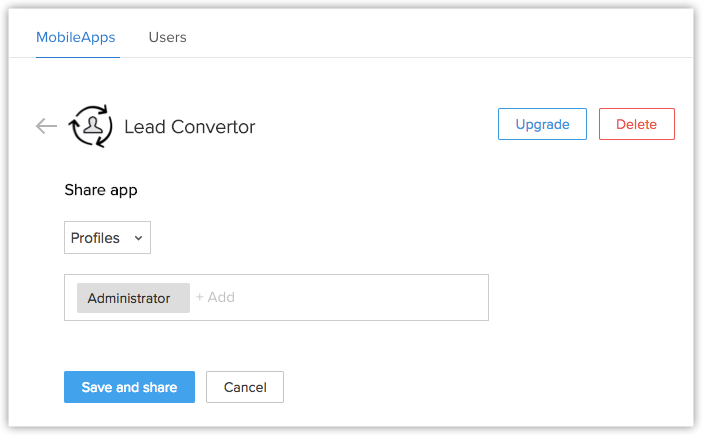
Task: Click the Lead Convertor title text
Action: (189, 127)
